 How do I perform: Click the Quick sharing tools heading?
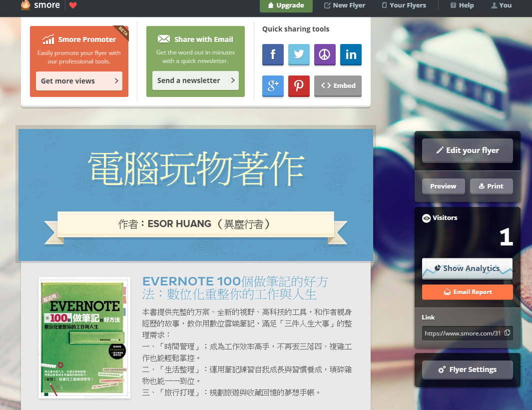tap(296, 29)
